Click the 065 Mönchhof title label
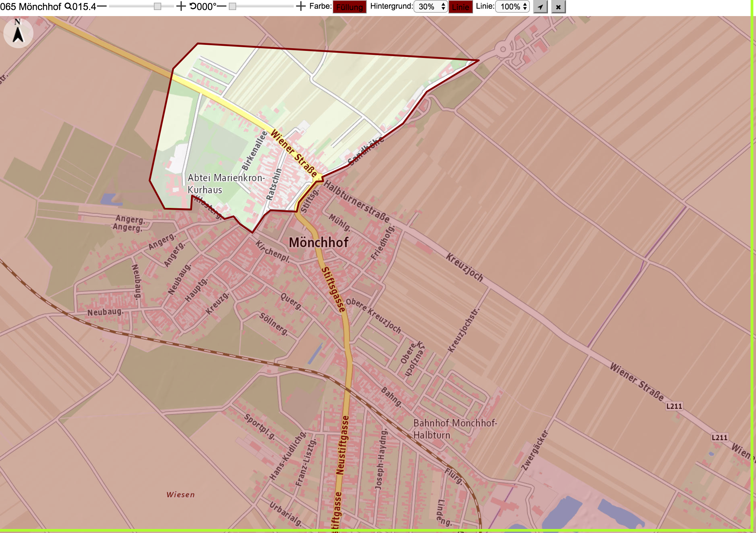Viewport: 756px width, 533px height. pyautogui.click(x=31, y=6)
